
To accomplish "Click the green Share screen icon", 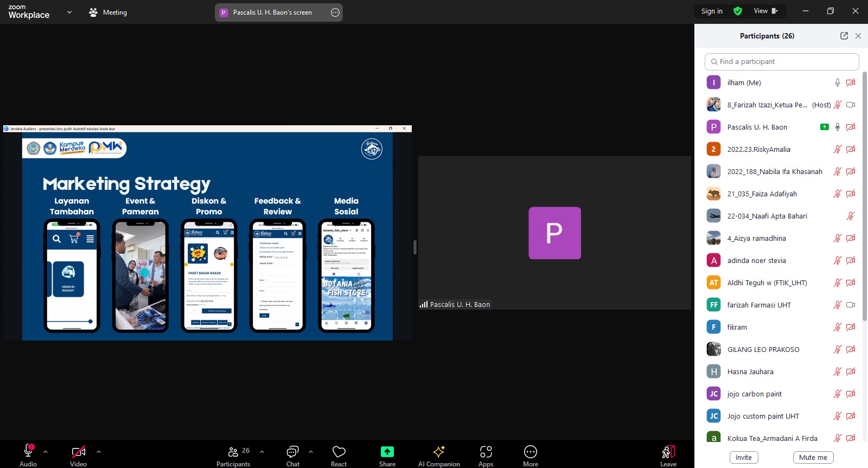I will coord(387,452).
